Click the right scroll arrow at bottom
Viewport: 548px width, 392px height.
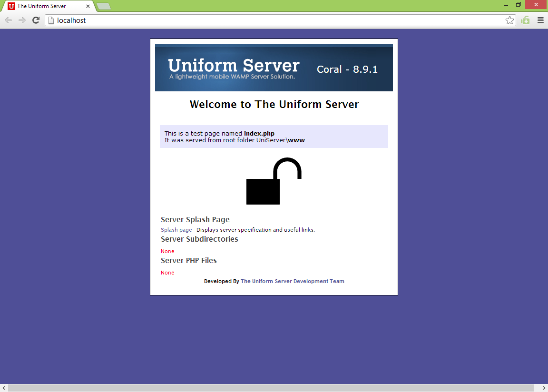point(544,388)
